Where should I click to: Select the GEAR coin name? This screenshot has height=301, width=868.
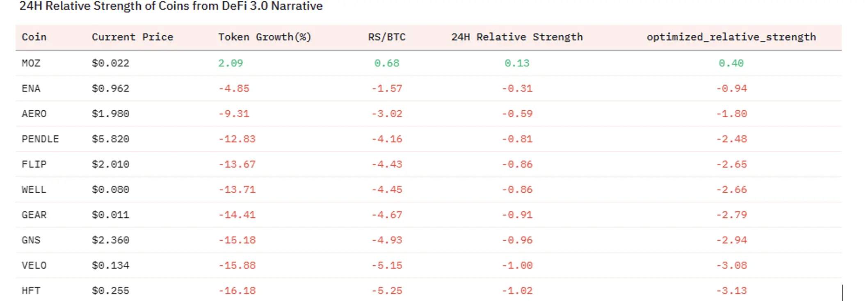click(x=34, y=215)
